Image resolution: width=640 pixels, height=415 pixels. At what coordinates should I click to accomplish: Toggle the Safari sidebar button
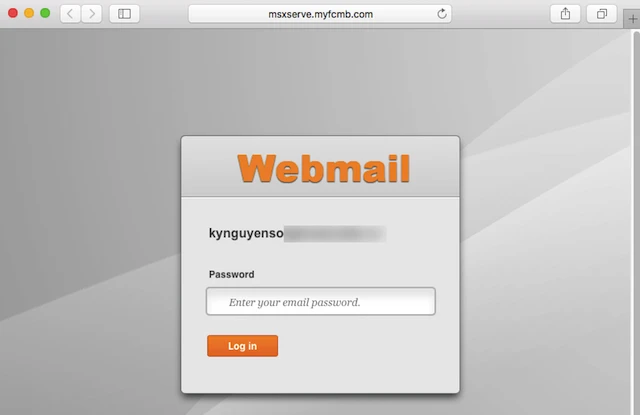point(124,14)
